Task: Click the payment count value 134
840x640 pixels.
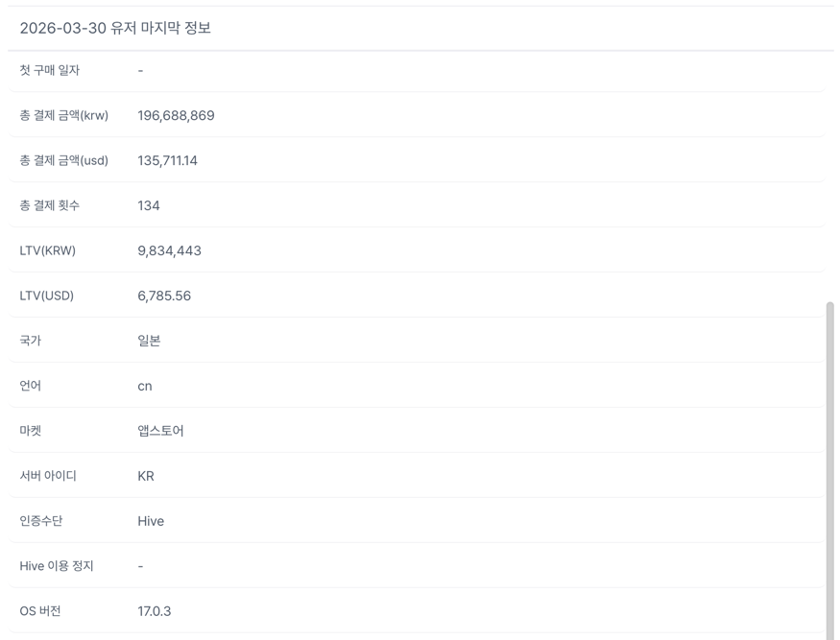Action: tap(149, 206)
